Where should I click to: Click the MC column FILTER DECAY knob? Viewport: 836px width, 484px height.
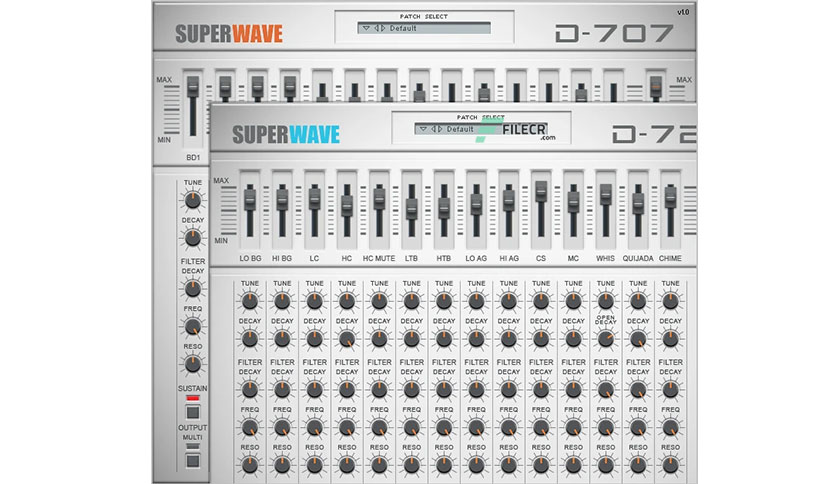(573, 390)
